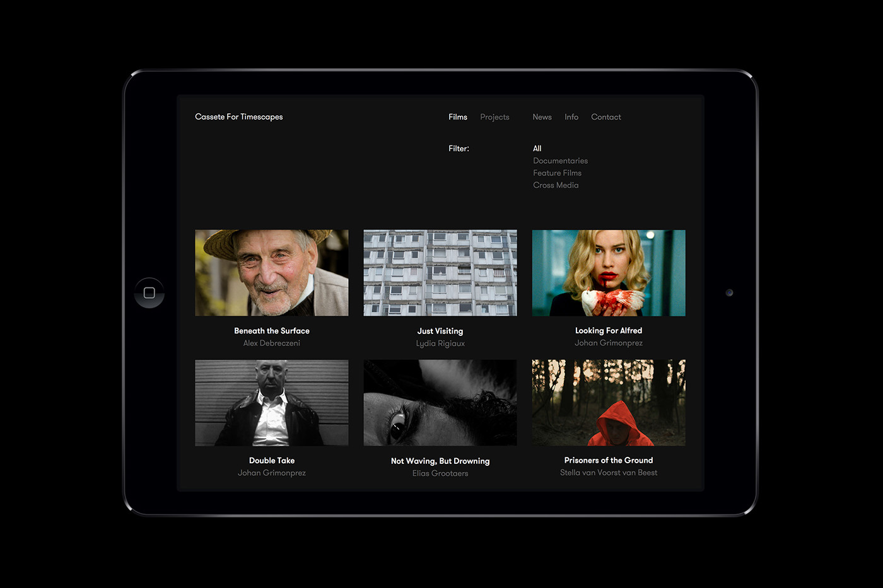Open the News menu item
Image resolution: width=883 pixels, height=588 pixels.
tap(542, 117)
